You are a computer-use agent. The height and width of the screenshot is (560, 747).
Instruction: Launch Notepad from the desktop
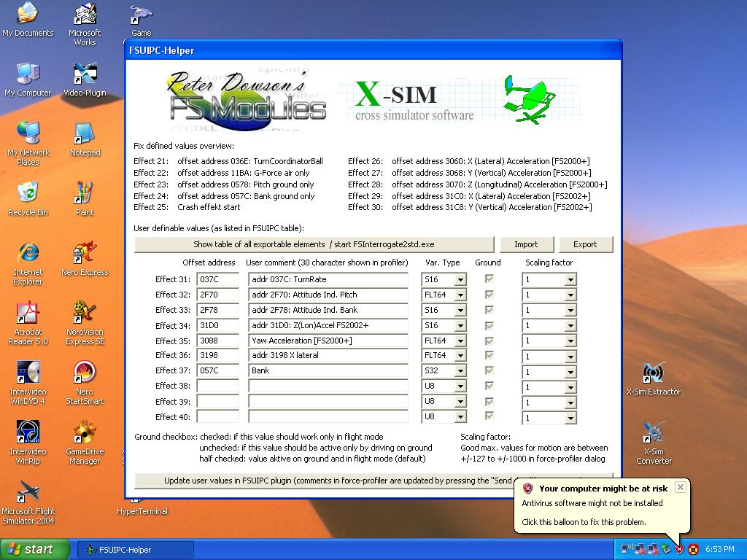point(85,139)
